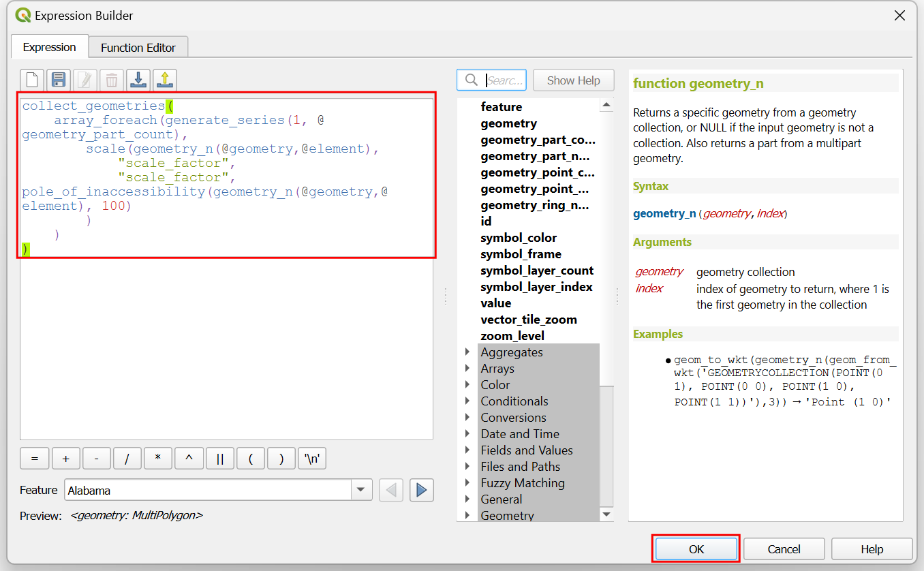This screenshot has width=924, height=571.
Task: Cancel the Expression Builder dialog
Action: pos(784,549)
